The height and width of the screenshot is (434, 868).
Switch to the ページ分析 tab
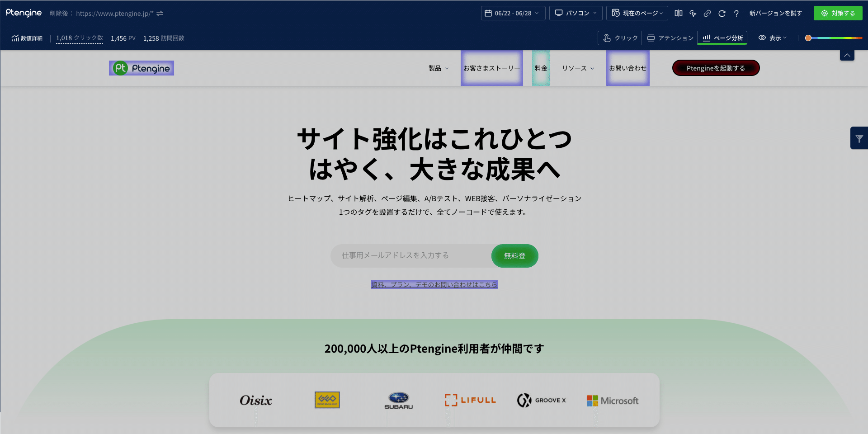coord(722,38)
